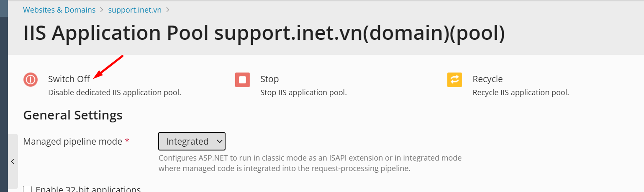Click the red Switch Off power icon
Viewport: 644px width, 192px height.
tap(31, 80)
